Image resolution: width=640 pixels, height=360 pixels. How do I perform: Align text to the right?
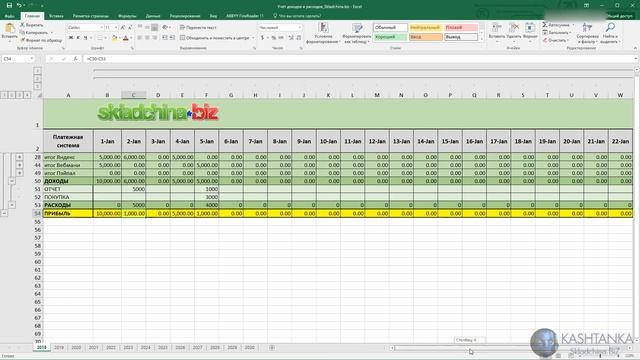point(154,38)
